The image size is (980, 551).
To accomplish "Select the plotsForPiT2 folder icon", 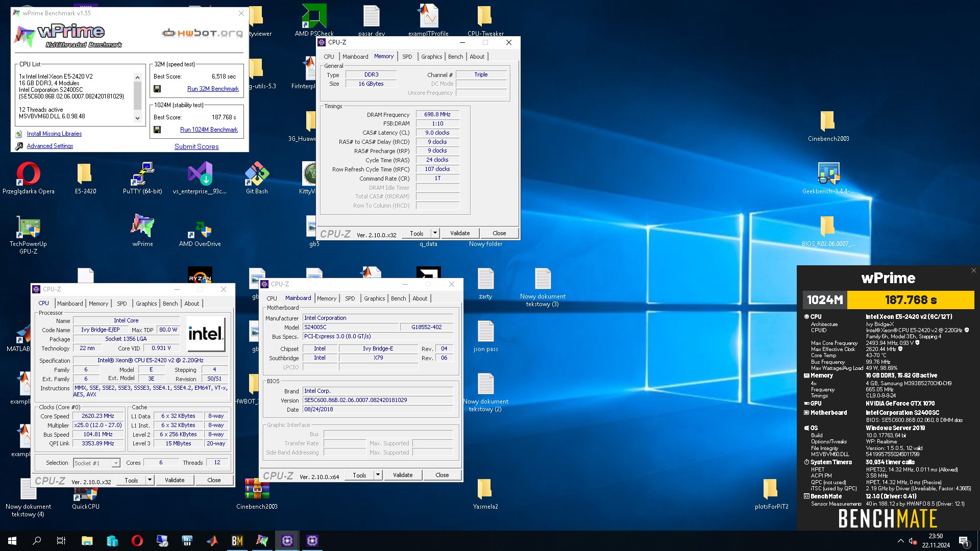I will [x=771, y=494].
